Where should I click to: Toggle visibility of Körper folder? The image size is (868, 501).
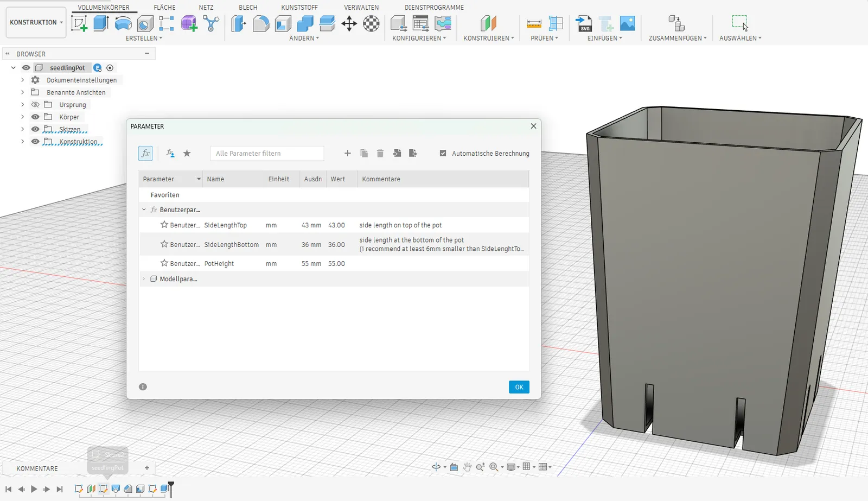35,117
